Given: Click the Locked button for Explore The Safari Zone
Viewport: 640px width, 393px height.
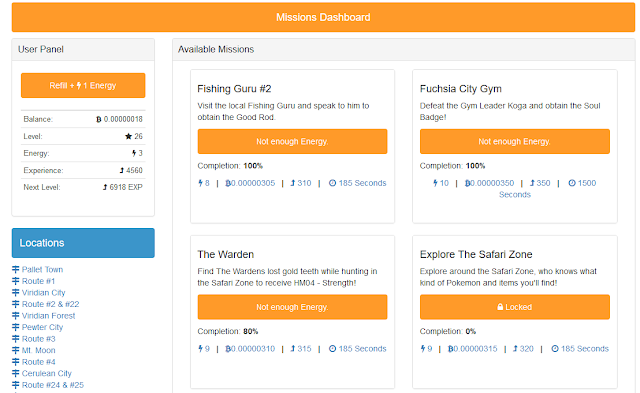Looking at the screenshot, I should point(515,307).
